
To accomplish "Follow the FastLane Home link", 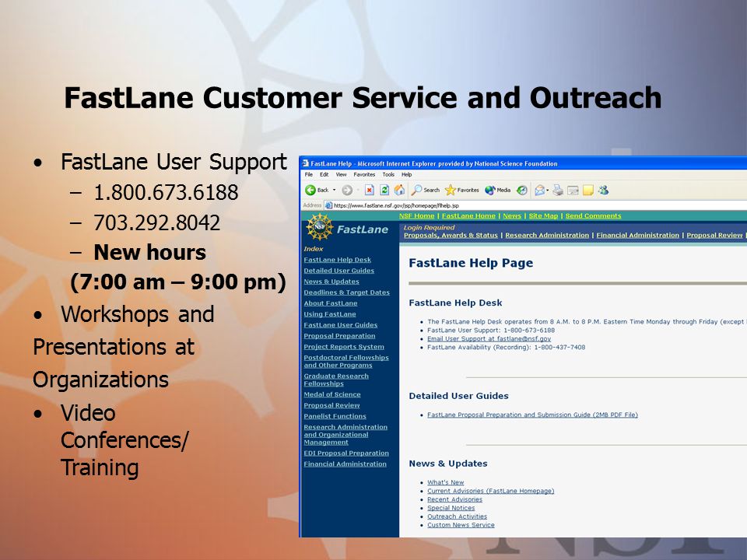I will click(468, 215).
